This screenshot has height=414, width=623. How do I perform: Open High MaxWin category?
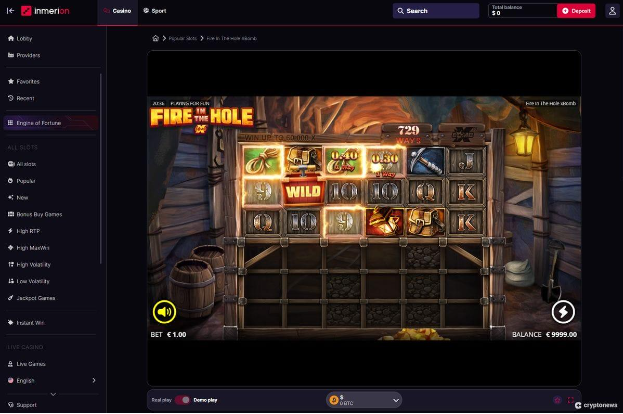pos(28,248)
